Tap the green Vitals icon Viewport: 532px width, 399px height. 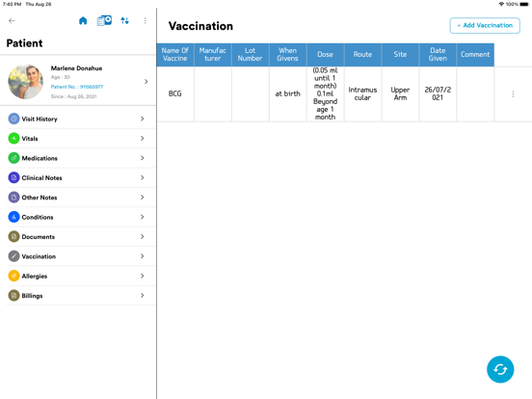(x=13, y=139)
